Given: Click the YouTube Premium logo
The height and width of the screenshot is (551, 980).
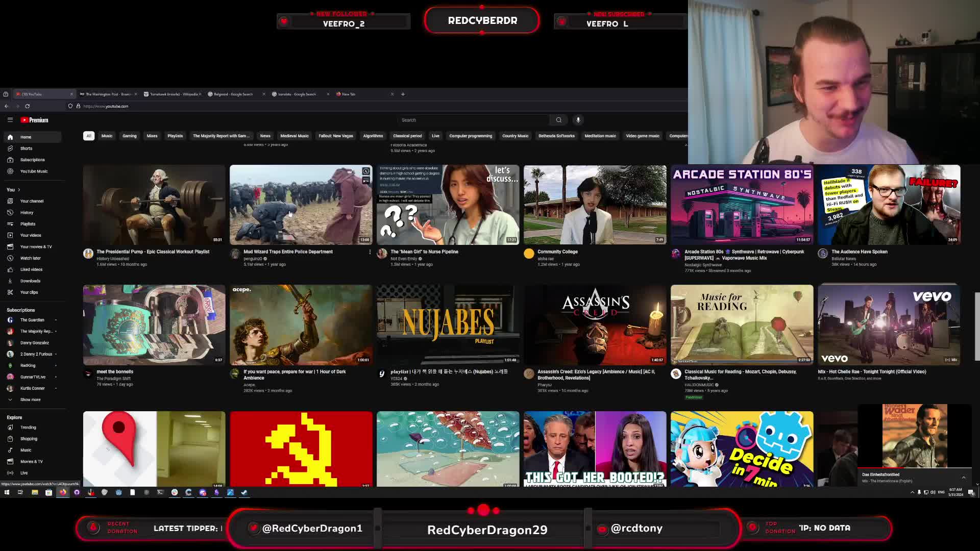Looking at the screenshot, I should [34, 120].
